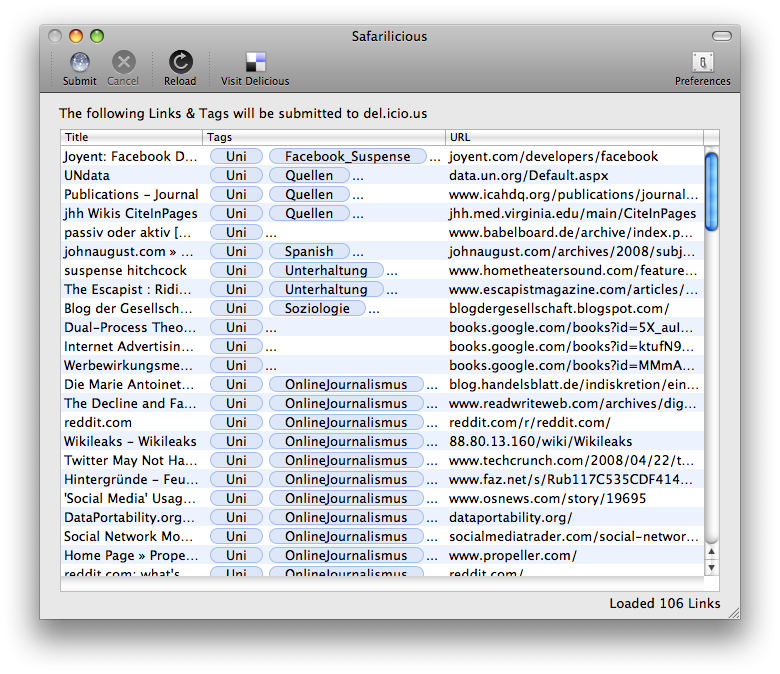This screenshot has width=780, height=674.
Task: Click the Submit globe icon
Action: click(80, 63)
